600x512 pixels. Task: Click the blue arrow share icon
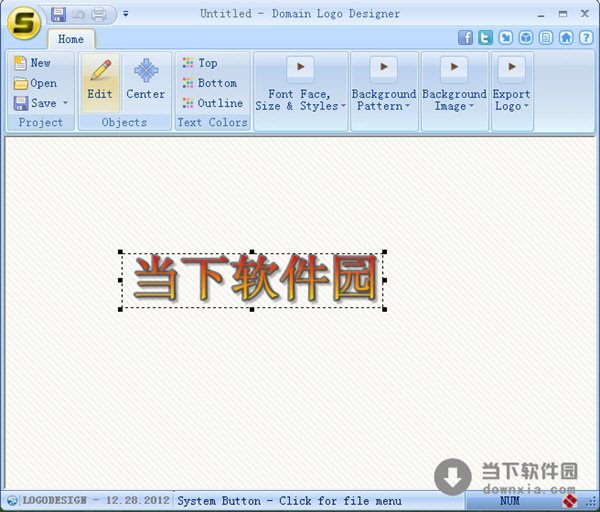coord(506,38)
